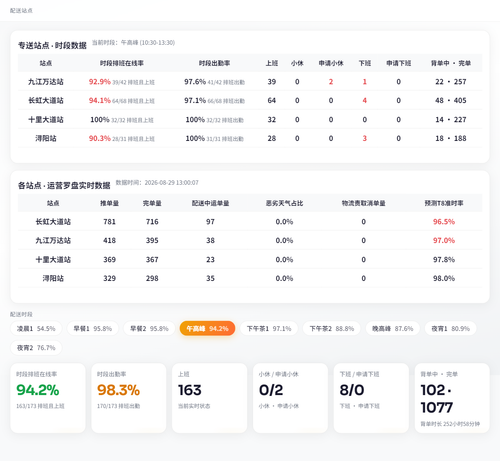The height and width of the screenshot is (461, 500).
Task: Open the 时段排班在线率 94.2% summary card
Action: tap(48, 398)
